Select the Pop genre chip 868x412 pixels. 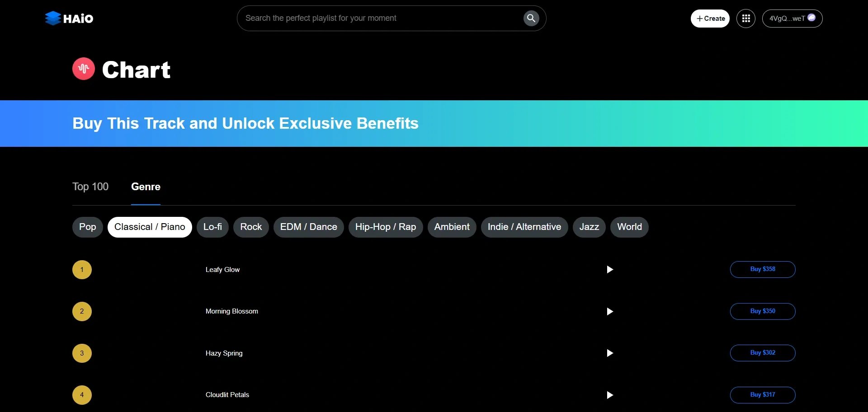pyautogui.click(x=88, y=227)
